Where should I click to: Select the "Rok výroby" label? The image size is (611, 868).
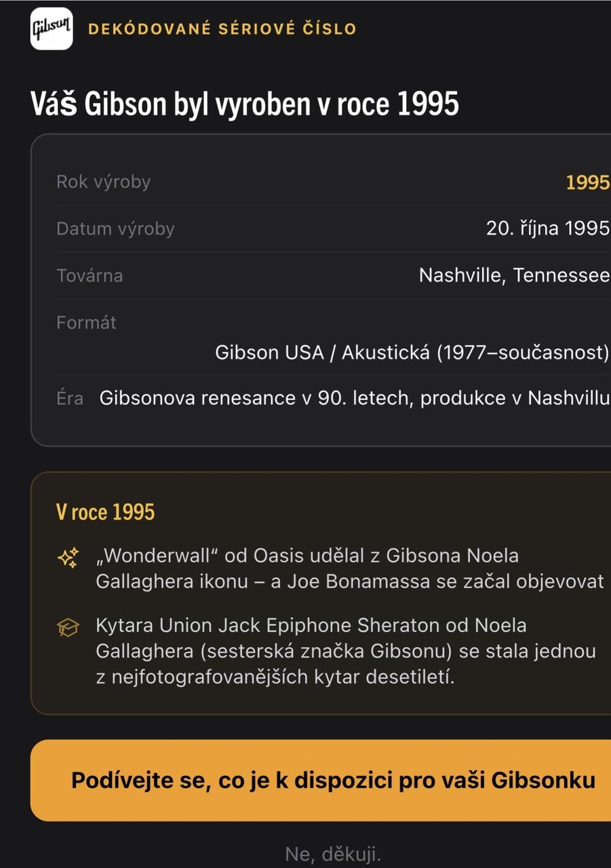103,182
